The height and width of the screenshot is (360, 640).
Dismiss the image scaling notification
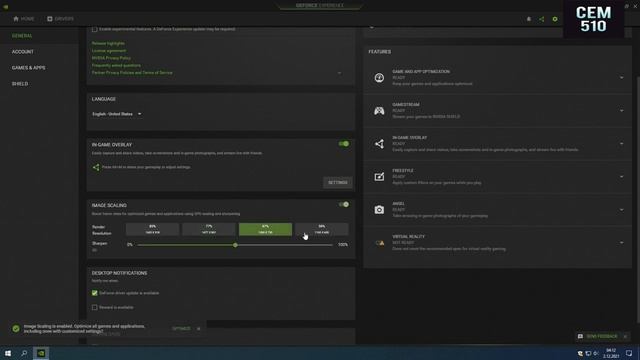click(198, 329)
